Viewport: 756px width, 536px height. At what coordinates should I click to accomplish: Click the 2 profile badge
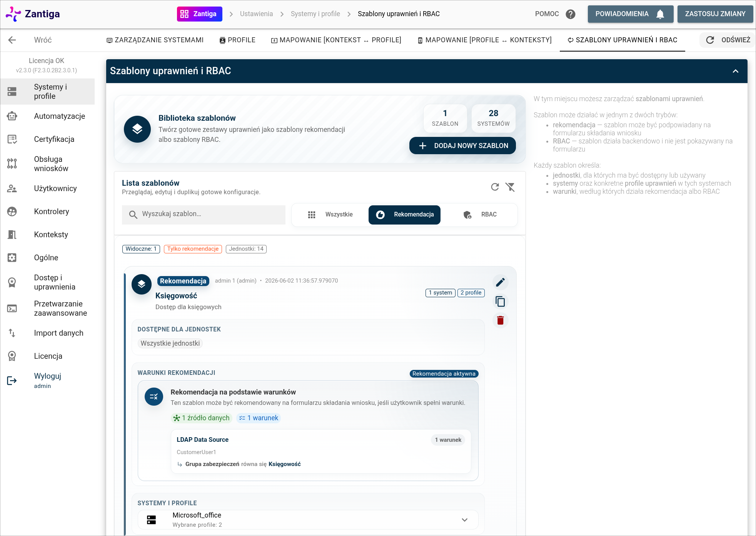[471, 293]
